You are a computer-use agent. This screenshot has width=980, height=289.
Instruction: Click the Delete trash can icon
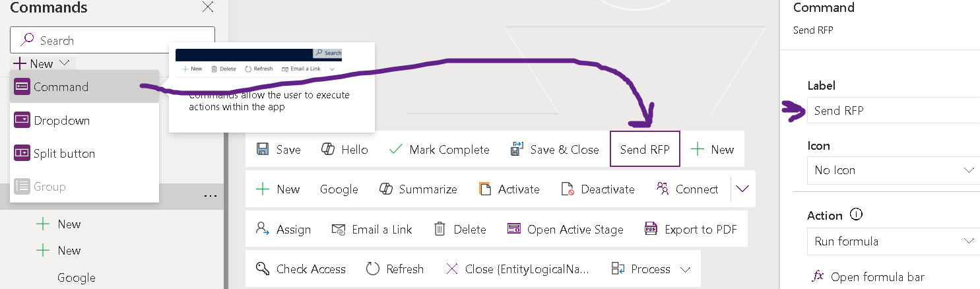pos(440,229)
